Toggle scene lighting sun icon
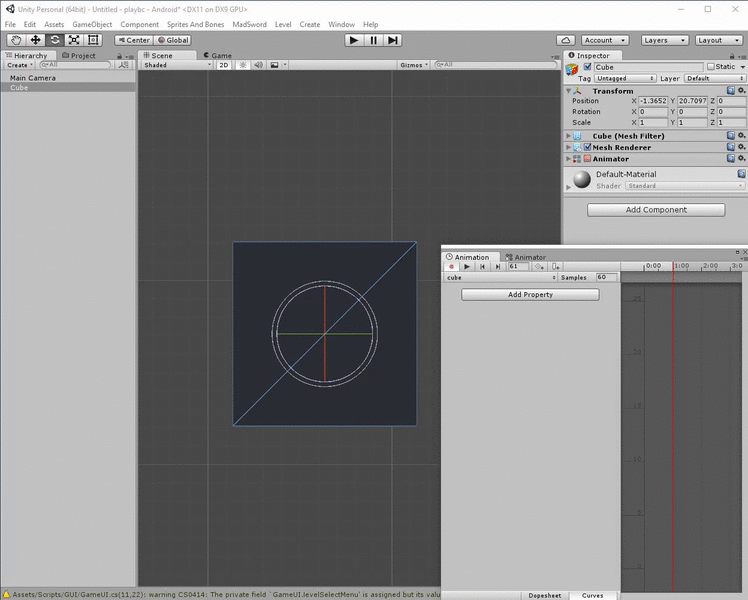 click(243, 65)
